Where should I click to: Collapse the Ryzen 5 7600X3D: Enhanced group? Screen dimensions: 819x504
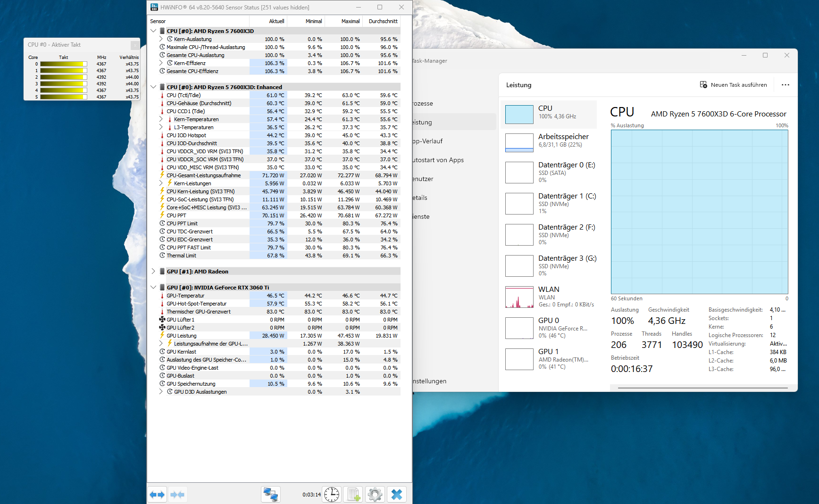[153, 87]
